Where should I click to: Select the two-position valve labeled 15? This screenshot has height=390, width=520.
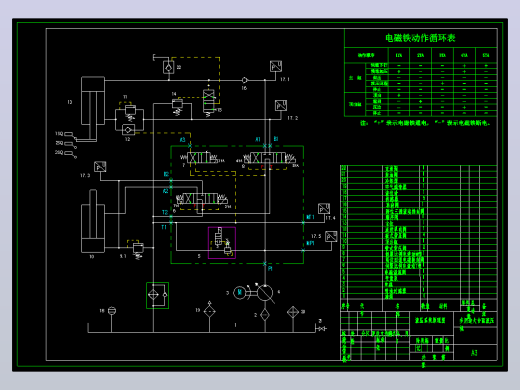coord(209,102)
